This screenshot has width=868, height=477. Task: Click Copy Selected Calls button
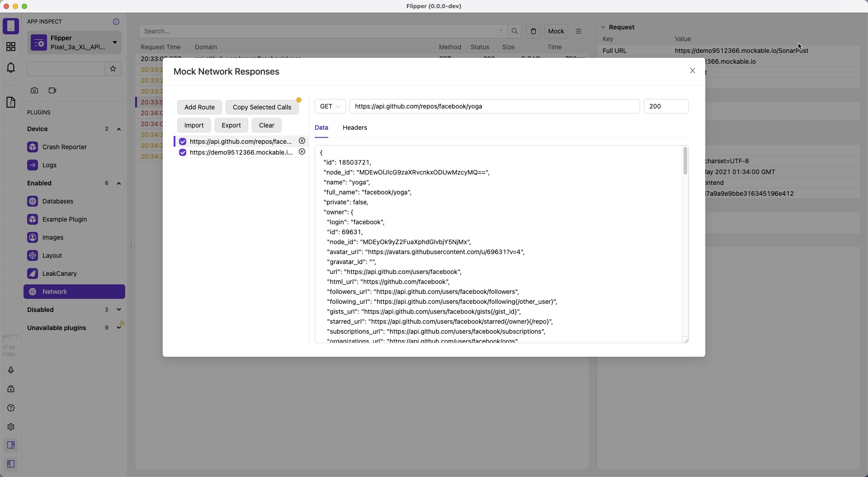pos(262,107)
